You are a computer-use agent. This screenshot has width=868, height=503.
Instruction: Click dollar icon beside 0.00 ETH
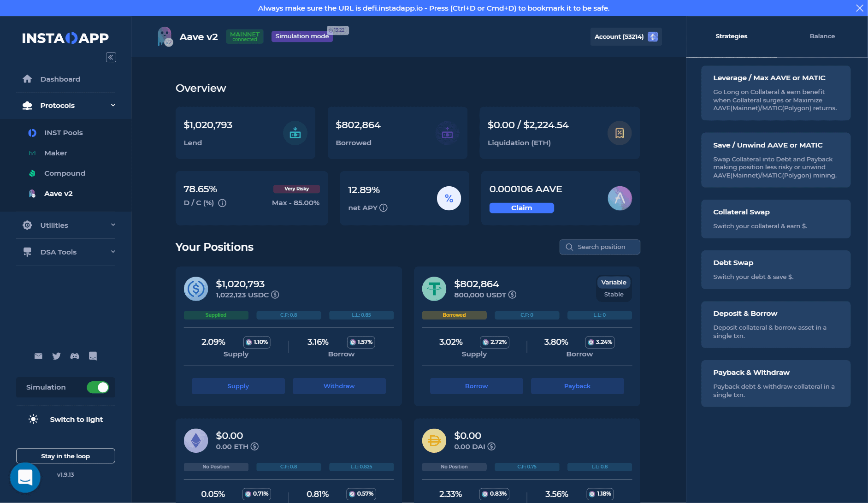(254, 446)
